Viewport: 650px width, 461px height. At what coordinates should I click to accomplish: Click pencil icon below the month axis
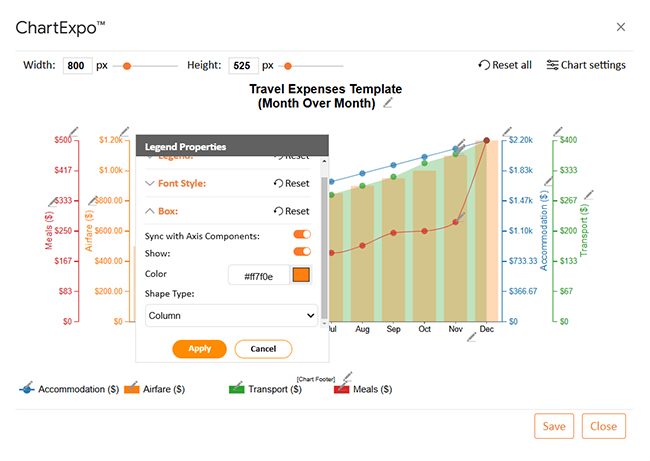pyautogui.click(x=471, y=337)
